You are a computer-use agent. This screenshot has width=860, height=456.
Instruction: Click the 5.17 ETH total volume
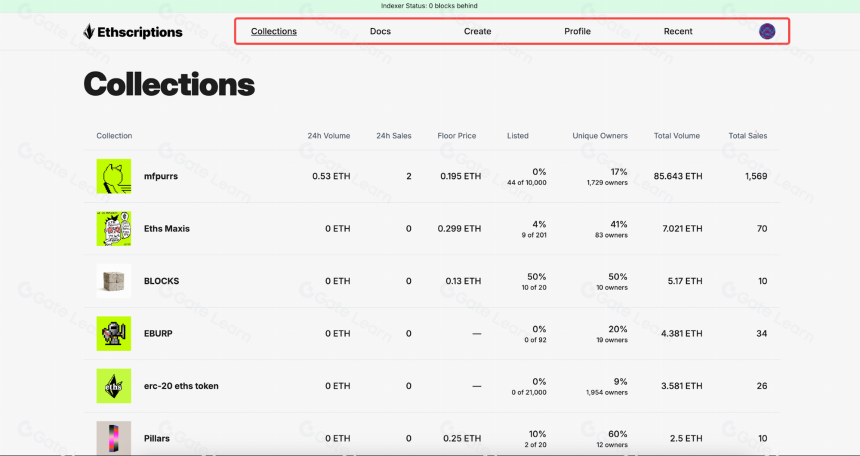point(685,281)
